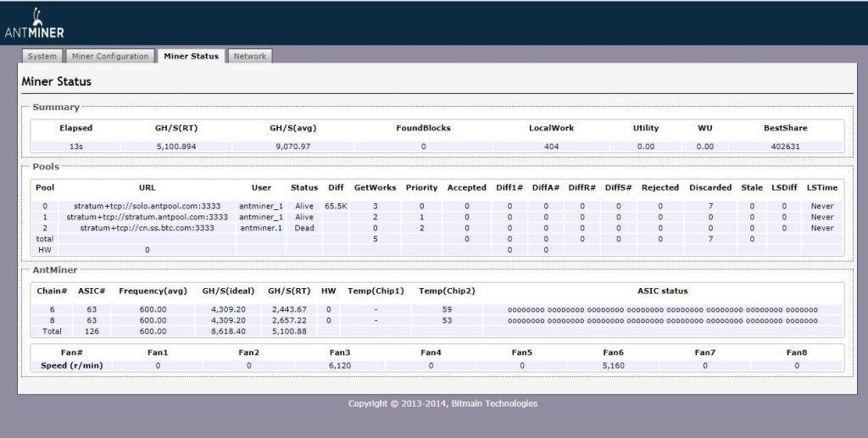868x438 pixels.
Task: Click LocalWork value 404
Action: 551,147
